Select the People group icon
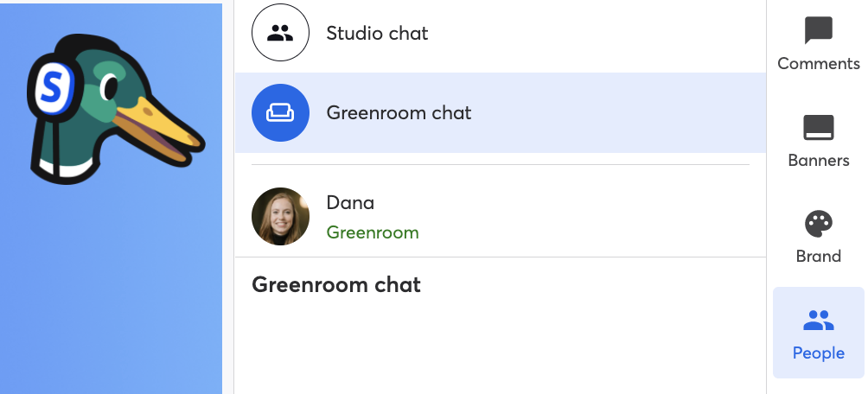868x394 pixels. click(818, 321)
